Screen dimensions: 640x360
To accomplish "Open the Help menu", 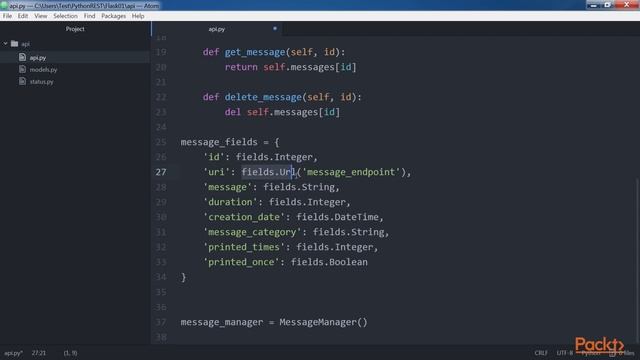I will tap(138, 16).
